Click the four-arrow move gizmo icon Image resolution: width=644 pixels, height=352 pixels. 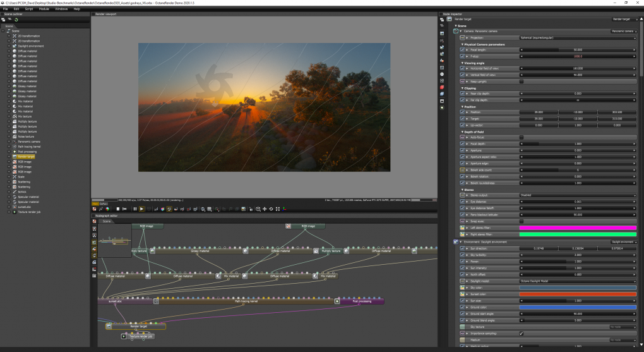[265, 209]
